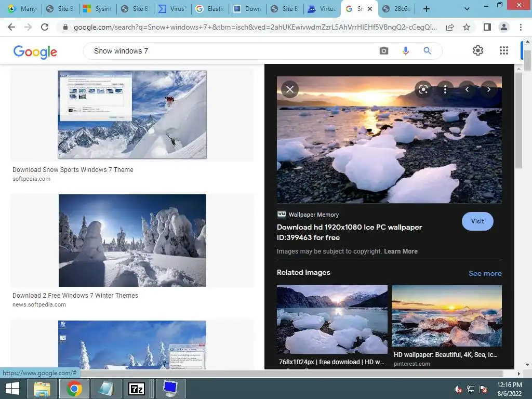Click the taskbar clock 12:16 PM

(x=509, y=385)
